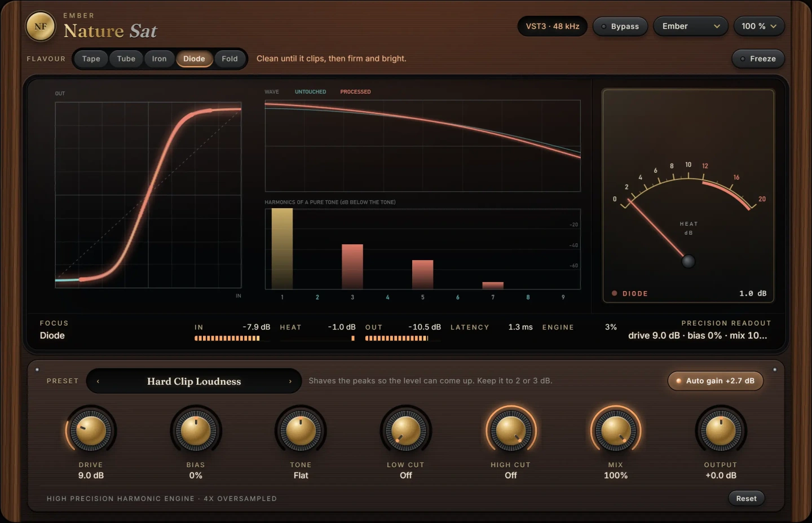Toggle the Freeze button
Screen dimensions: 812x523
(758, 59)
